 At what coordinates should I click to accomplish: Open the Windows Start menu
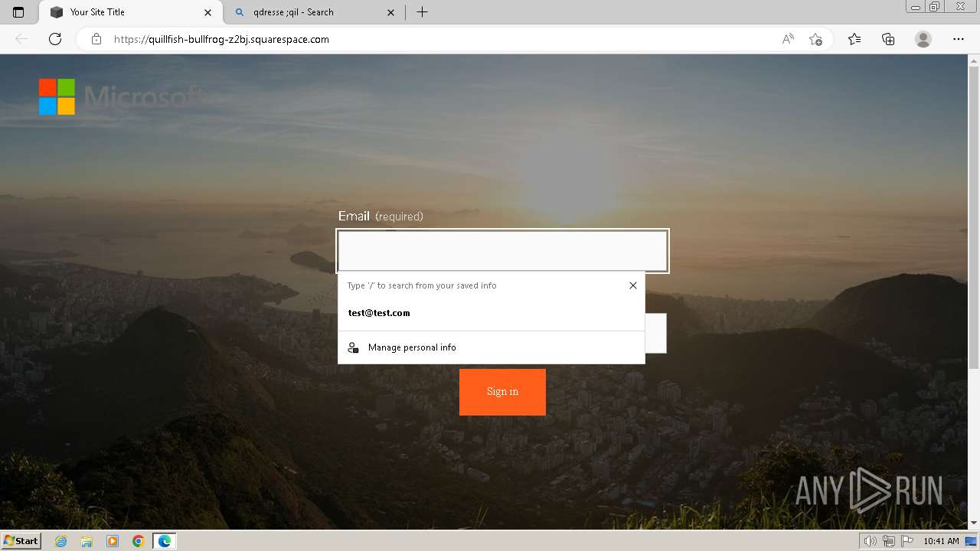[x=21, y=541]
